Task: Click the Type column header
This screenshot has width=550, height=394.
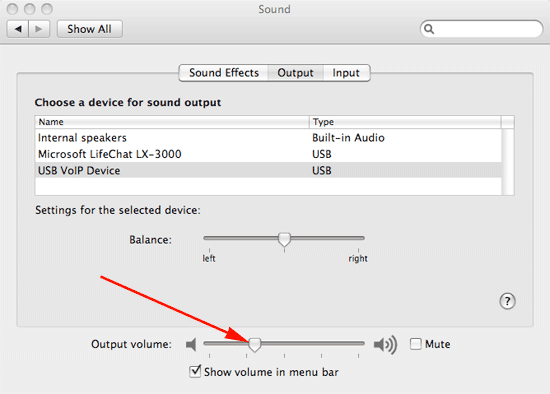Action: [405, 122]
